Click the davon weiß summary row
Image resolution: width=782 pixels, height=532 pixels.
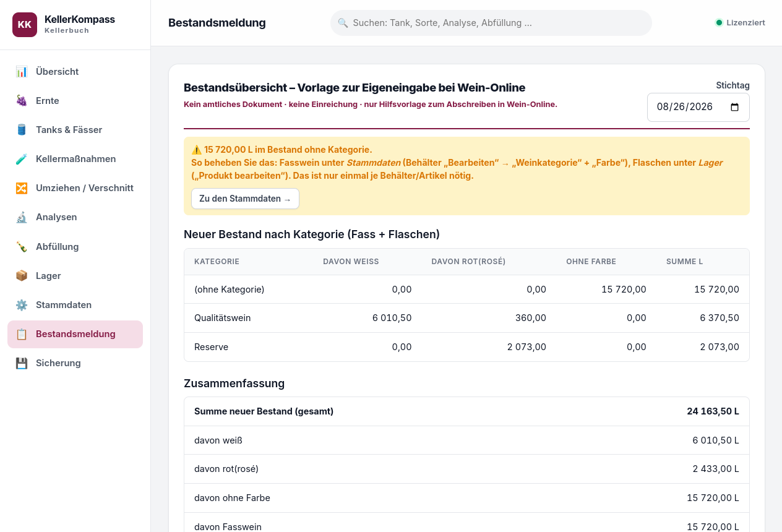(466, 440)
